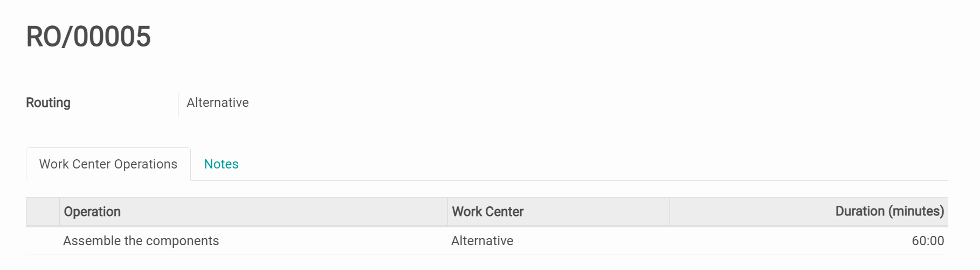Open the Alternative routing field value
980x270 pixels.
[x=217, y=103]
